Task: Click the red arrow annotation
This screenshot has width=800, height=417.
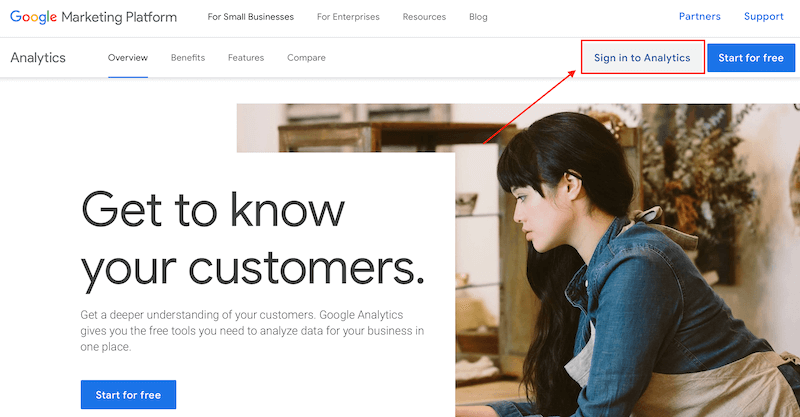Action: (x=530, y=111)
